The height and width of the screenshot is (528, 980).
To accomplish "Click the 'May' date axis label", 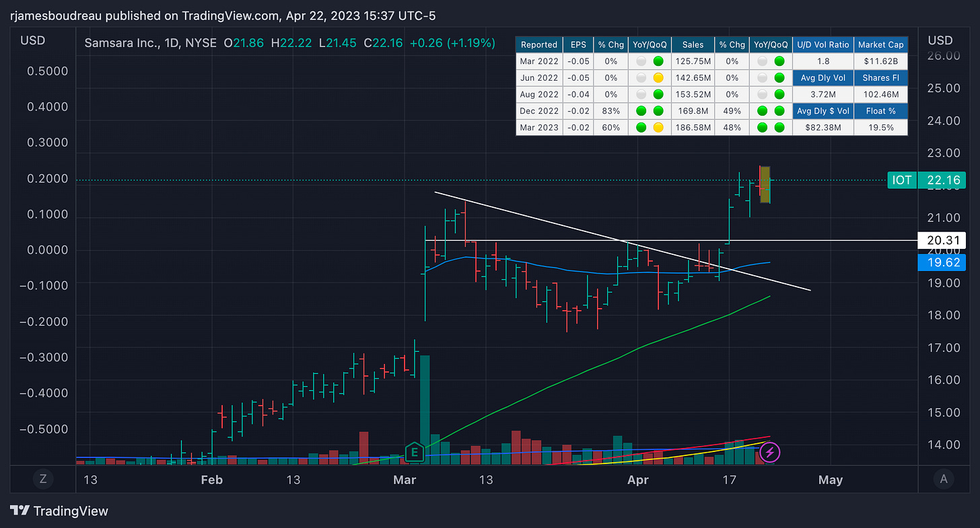I will (830, 480).
